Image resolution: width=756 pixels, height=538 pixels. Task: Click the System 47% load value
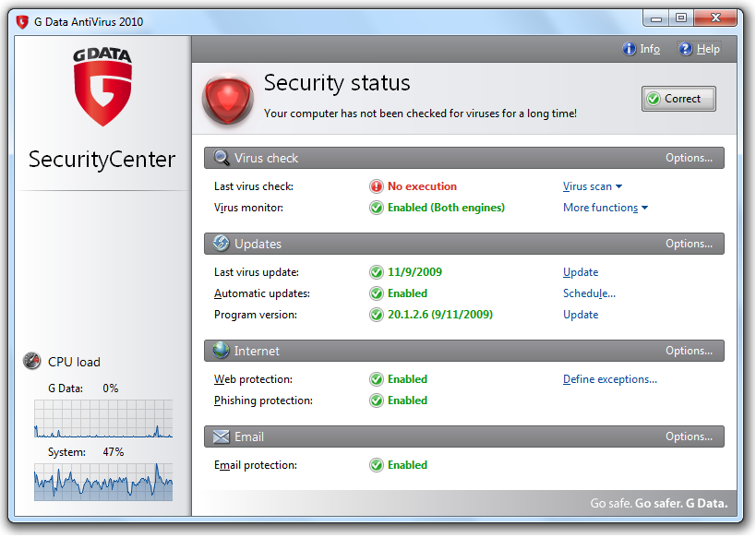114,451
